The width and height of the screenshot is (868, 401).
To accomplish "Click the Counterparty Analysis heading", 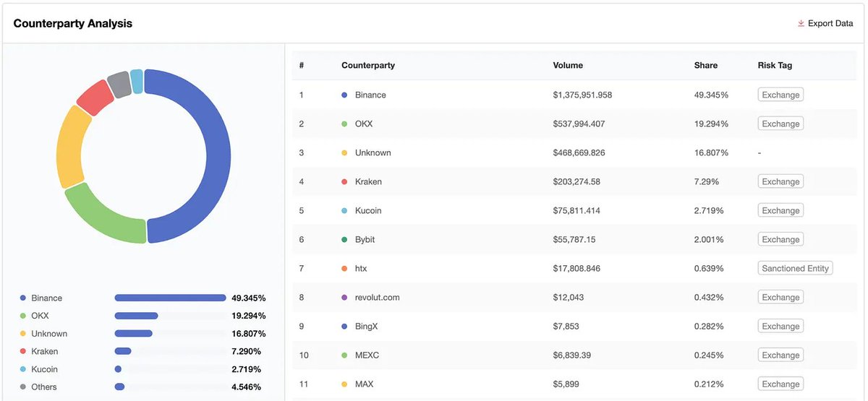I will pyautogui.click(x=72, y=23).
